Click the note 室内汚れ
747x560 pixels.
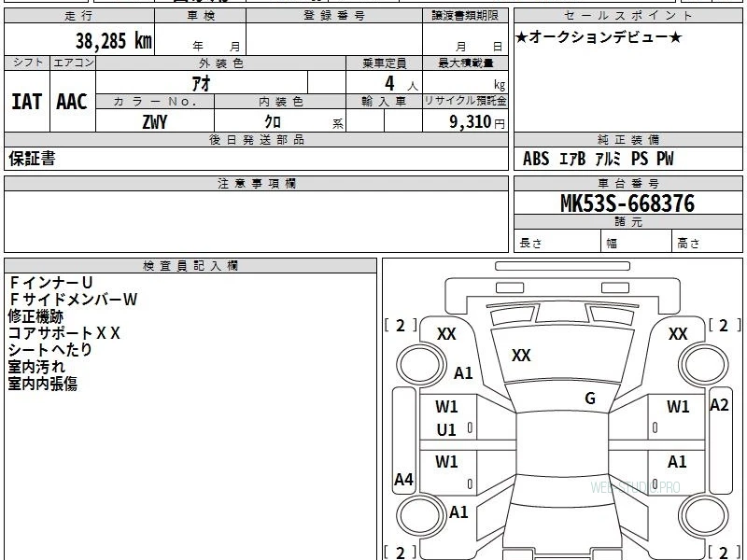[x=36, y=367]
